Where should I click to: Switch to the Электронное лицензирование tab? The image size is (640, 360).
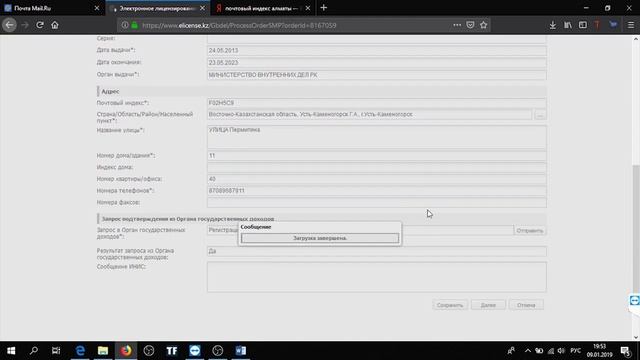pos(157,8)
